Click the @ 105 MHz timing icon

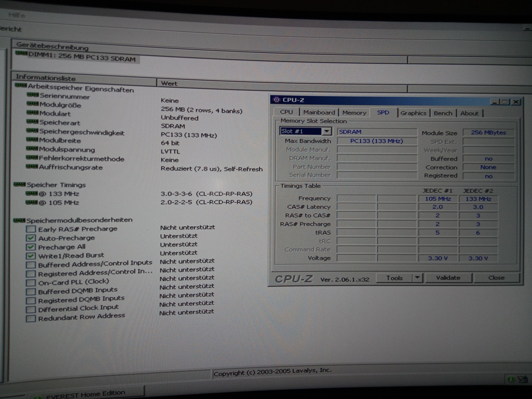point(32,202)
